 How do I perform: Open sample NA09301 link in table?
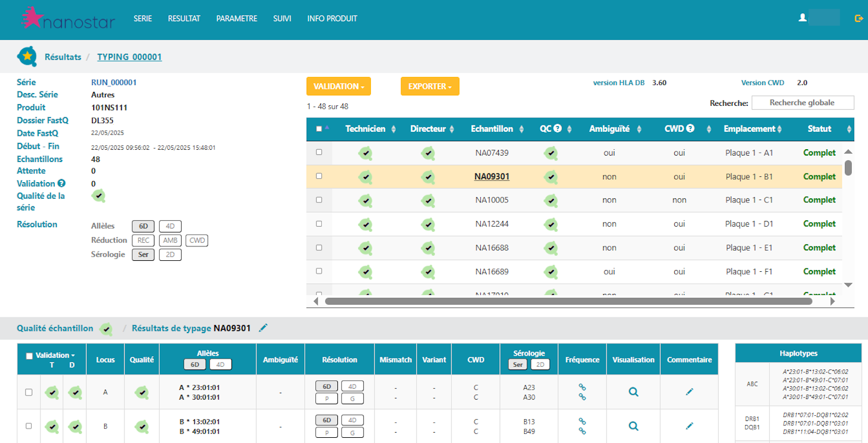pyautogui.click(x=492, y=176)
